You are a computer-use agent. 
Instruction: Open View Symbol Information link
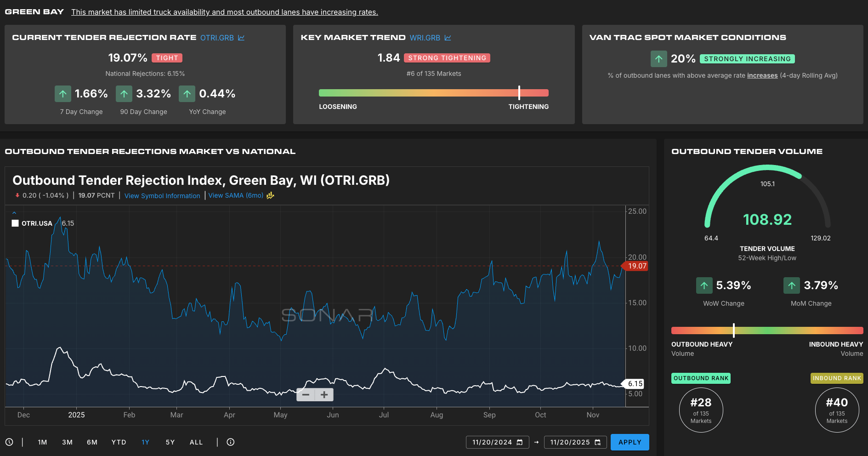pyautogui.click(x=162, y=196)
